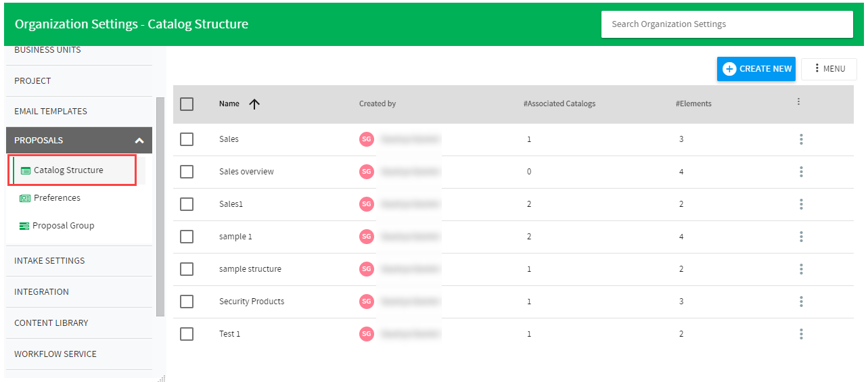The height and width of the screenshot is (382, 868).
Task: Click SG avatar in Test 1 row
Action: coord(367,334)
